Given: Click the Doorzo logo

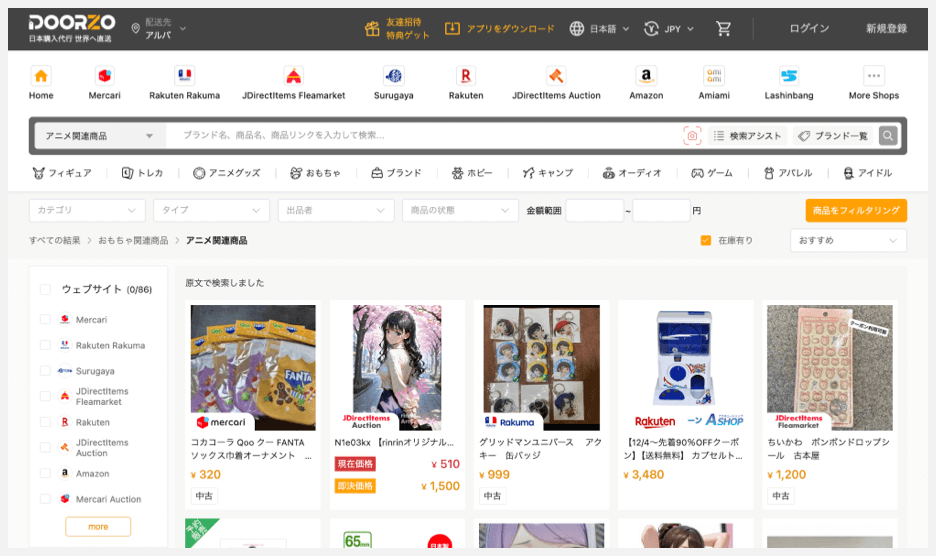Looking at the screenshot, I should (x=71, y=28).
